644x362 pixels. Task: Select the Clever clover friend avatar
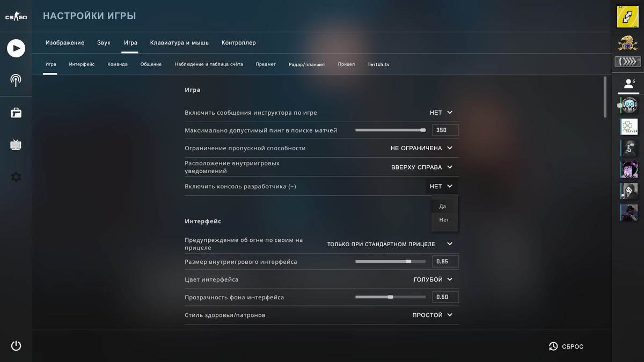coord(629,127)
